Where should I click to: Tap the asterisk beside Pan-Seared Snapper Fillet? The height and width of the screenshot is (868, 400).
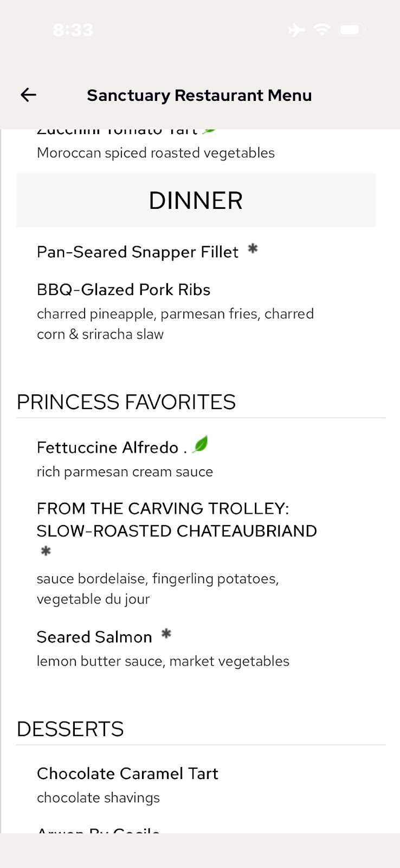[253, 249]
